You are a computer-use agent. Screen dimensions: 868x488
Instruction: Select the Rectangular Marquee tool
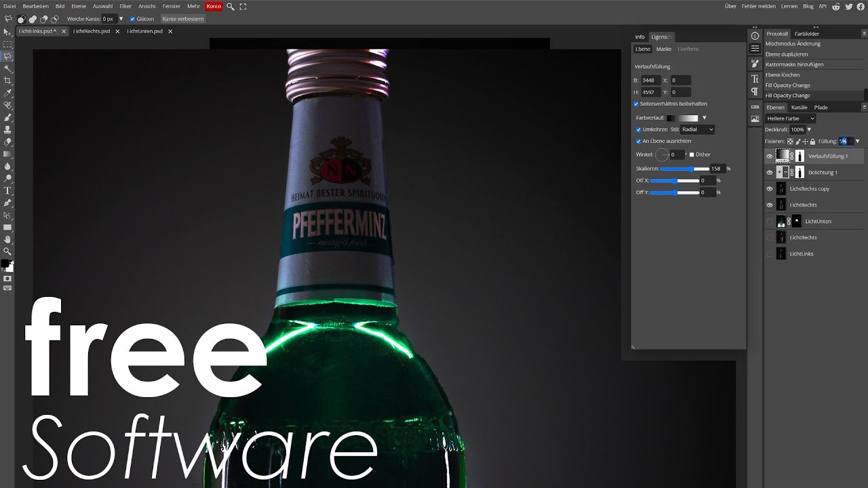pyautogui.click(x=7, y=44)
